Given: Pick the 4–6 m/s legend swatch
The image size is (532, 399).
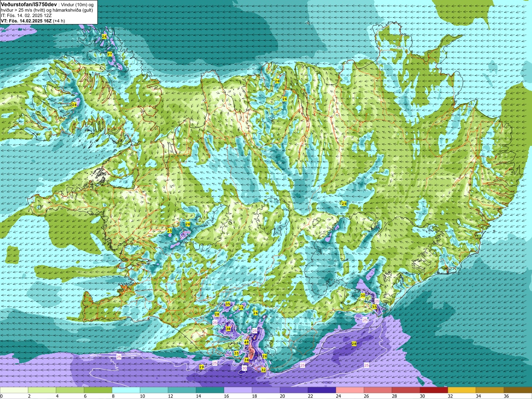Looking at the screenshot, I should point(70,390).
